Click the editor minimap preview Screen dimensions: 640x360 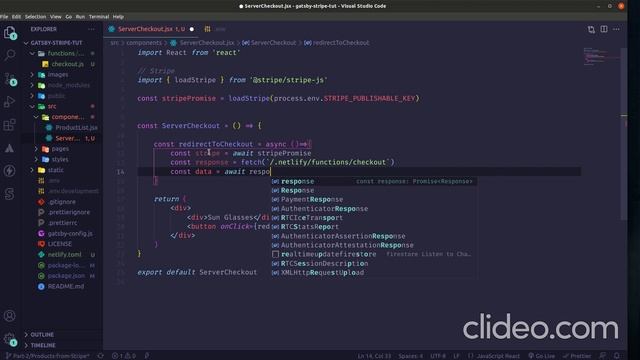(x=602, y=56)
